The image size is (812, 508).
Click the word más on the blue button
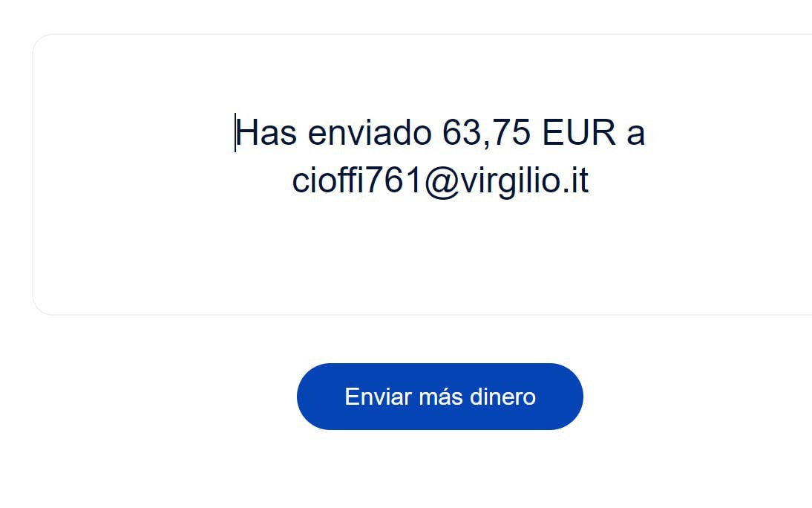pos(440,397)
